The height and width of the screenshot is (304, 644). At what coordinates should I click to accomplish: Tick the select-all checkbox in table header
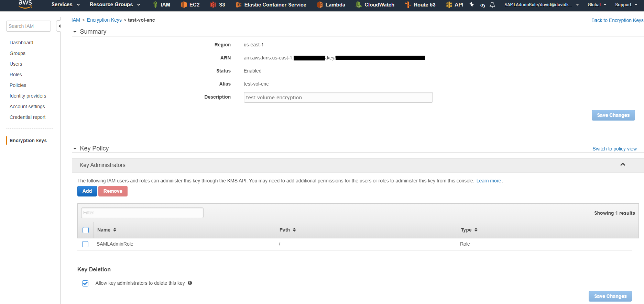coord(86,230)
